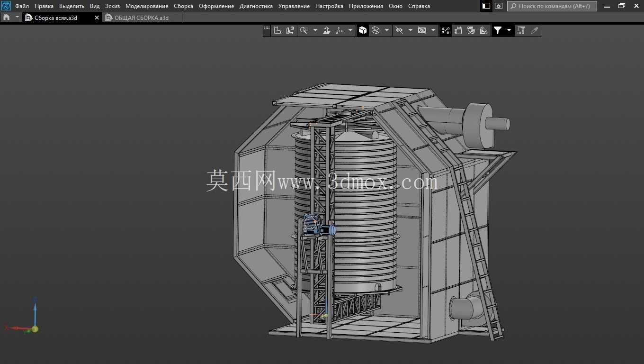Expand the filter funnel dropdown arrow
This screenshot has height=364, width=644.
click(509, 30)
